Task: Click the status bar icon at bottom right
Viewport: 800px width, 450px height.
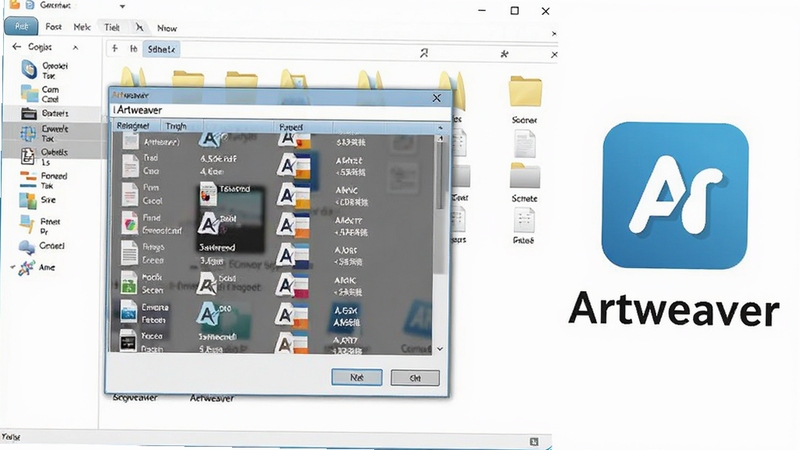Action: pos(534,441)
